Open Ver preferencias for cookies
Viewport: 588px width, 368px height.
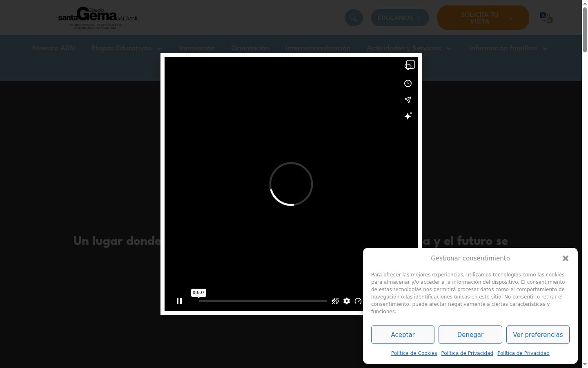538,335
